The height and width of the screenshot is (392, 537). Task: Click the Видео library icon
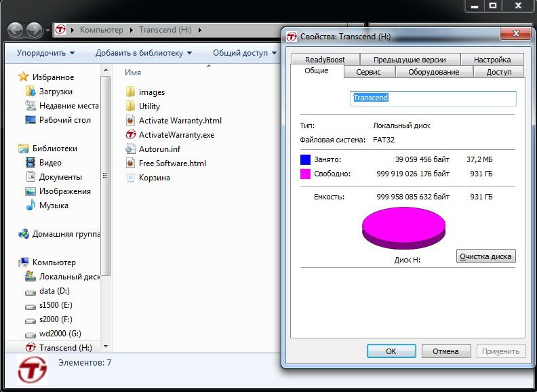(x=30, y=162)
